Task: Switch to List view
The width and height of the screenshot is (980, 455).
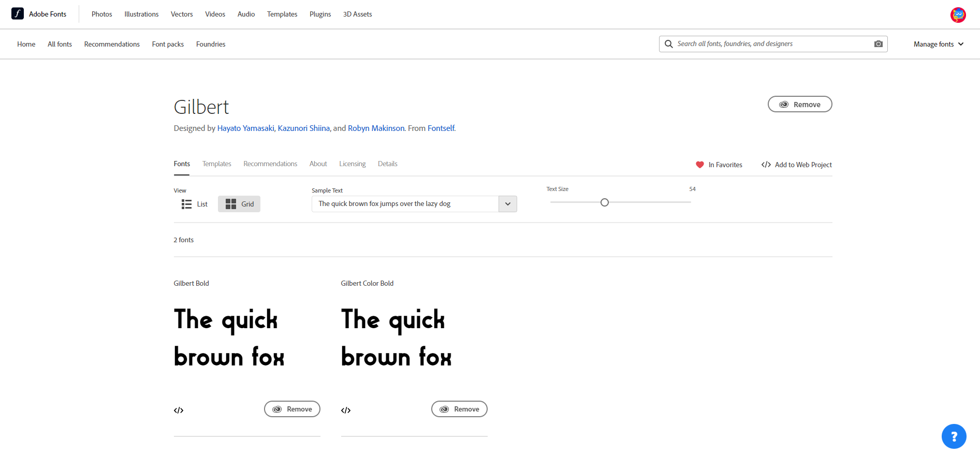Action: [195, 204]
